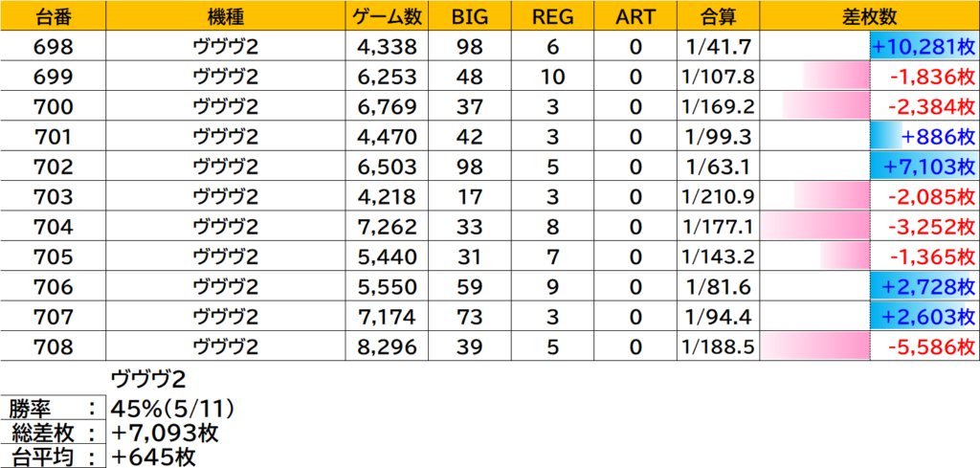Click the 機種 column header
This screenshot has width=980, height=468.
pos(224,15)
